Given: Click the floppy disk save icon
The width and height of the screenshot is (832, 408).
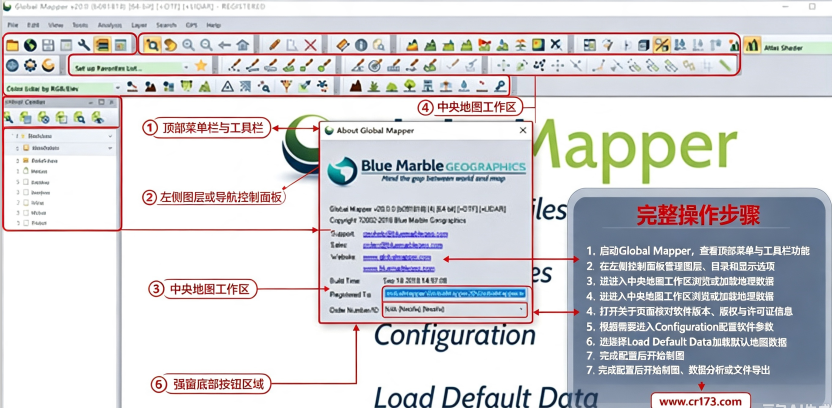Looking at the screenshot, I should coord(48,45).
